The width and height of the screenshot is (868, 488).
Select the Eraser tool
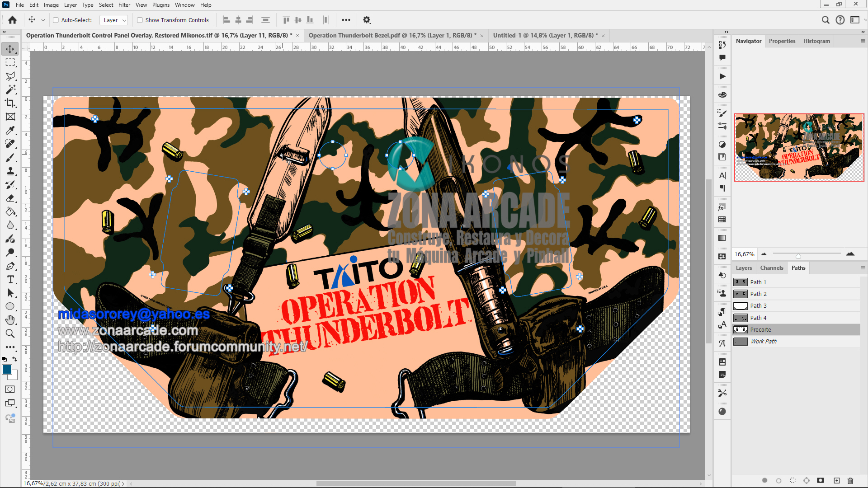(x=10, y=198)
